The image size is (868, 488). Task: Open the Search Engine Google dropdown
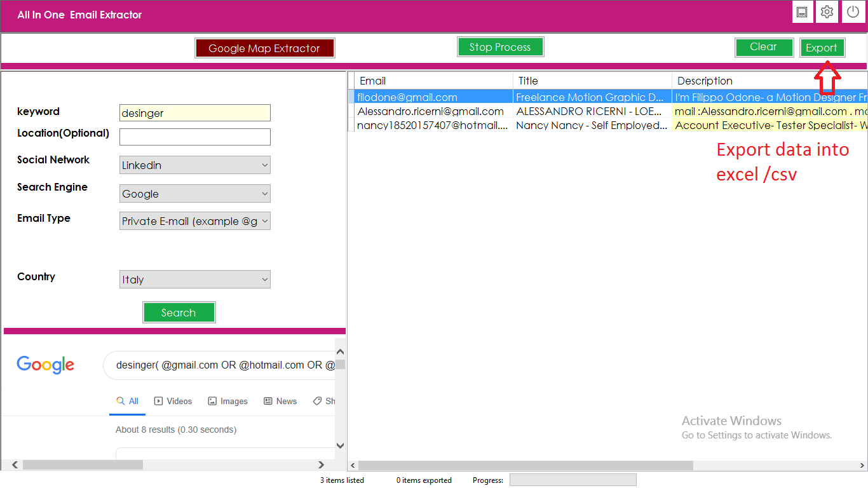point(195,194)
